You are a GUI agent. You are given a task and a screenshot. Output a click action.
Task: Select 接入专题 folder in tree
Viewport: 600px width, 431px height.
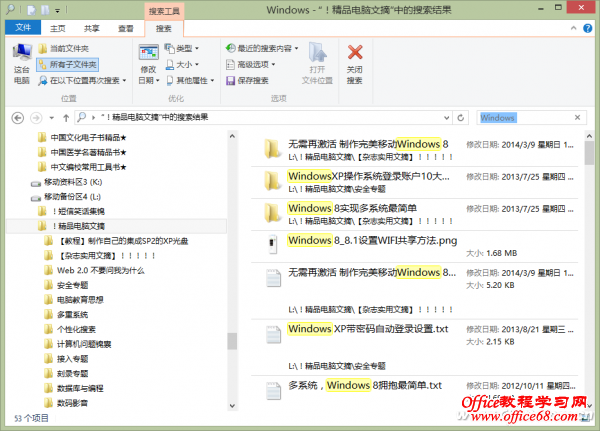click(67, 359)
